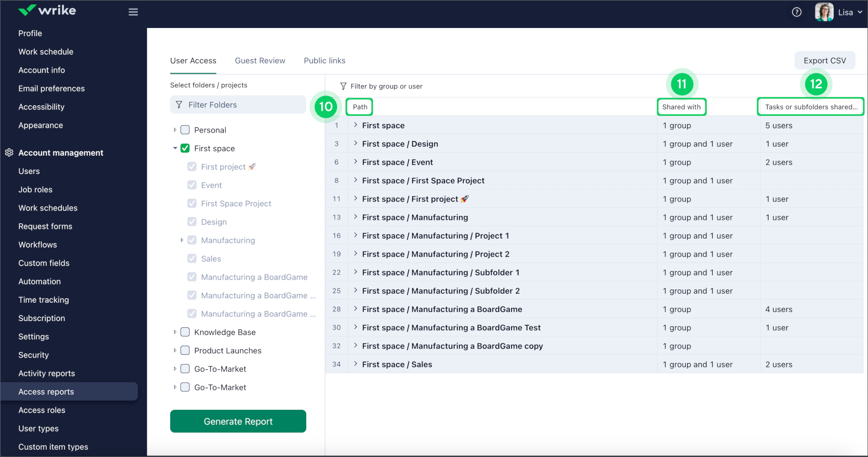The width and height of the screenshot is (868, 457).
Task: Click the Wrike logo
Action: pyautogui.click(x=47, y=11)
